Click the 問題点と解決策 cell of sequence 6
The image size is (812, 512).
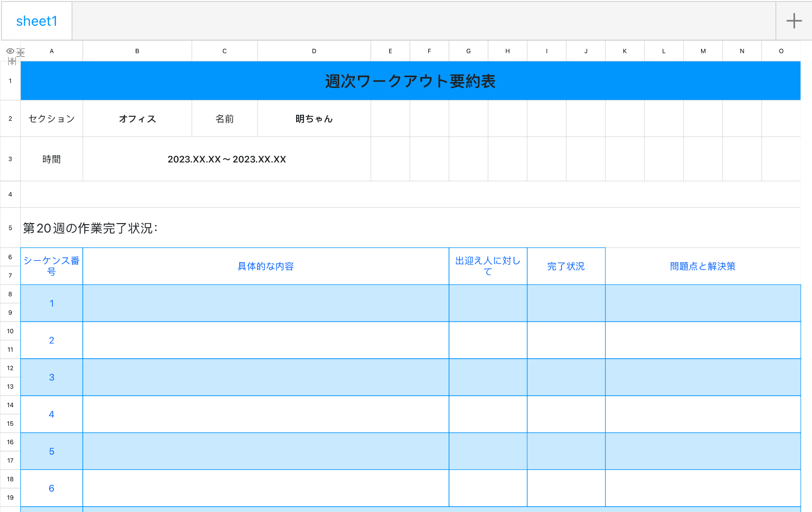pyautogui.click(x=703, y=488)
